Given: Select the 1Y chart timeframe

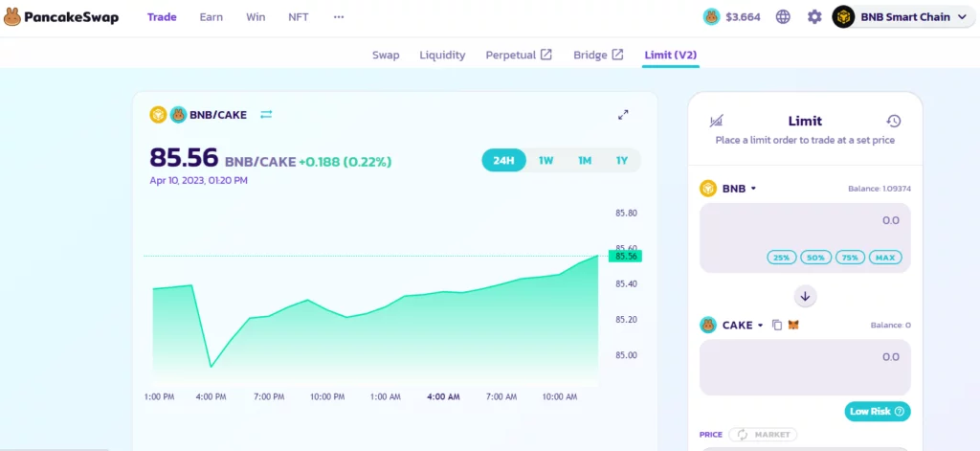Looking at the screenshot, I should coord(621,161).
